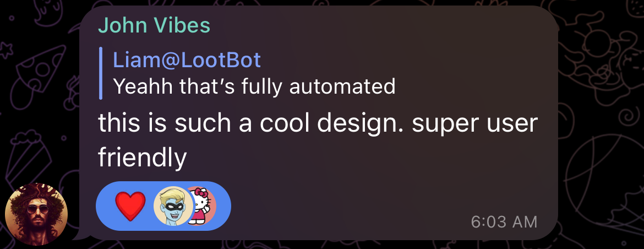Click the 6:03 AM timestamp

[x=504, y=222]
